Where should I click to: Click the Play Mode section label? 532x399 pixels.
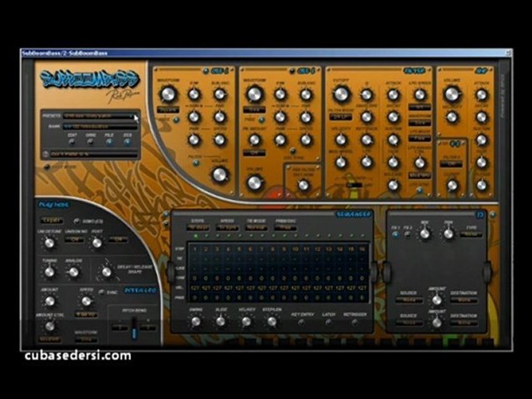point(54,204)
